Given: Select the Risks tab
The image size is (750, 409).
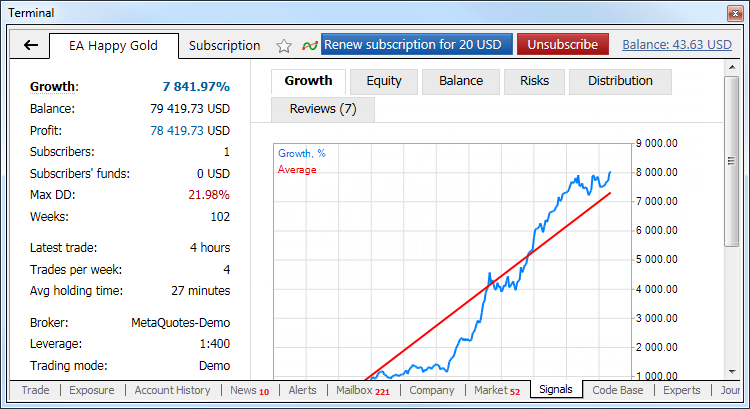Looking at the screenshot, I should pos(534,81).
